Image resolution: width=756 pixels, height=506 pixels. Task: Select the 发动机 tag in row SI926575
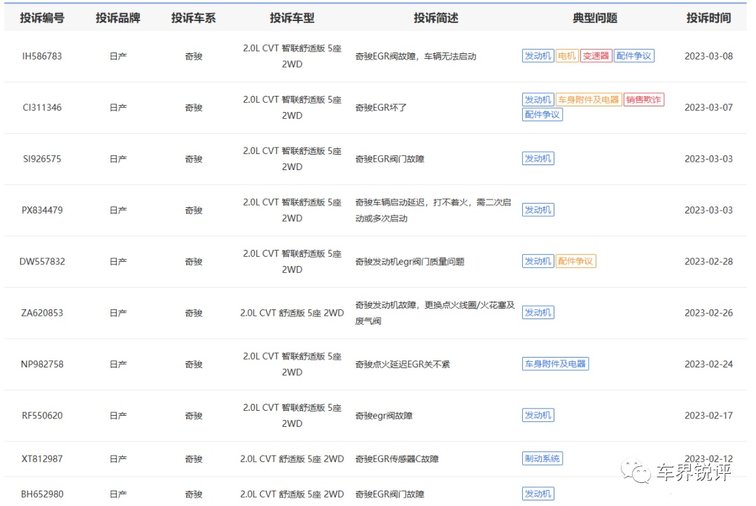tap(538, 159)
